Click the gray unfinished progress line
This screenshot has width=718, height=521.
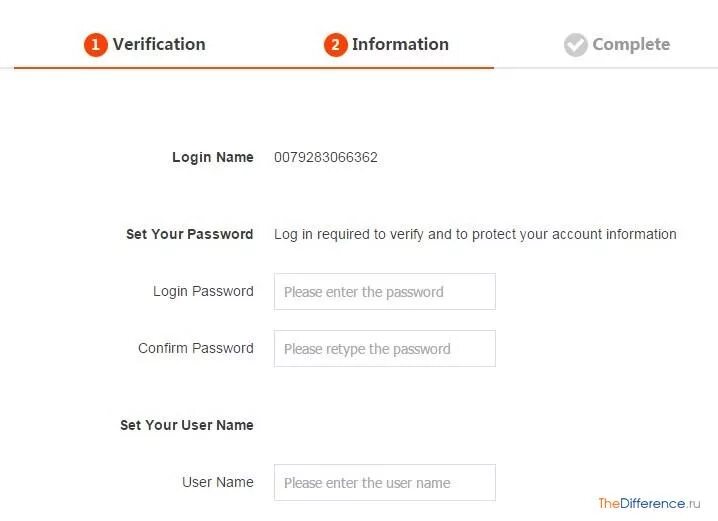point(605,68)
